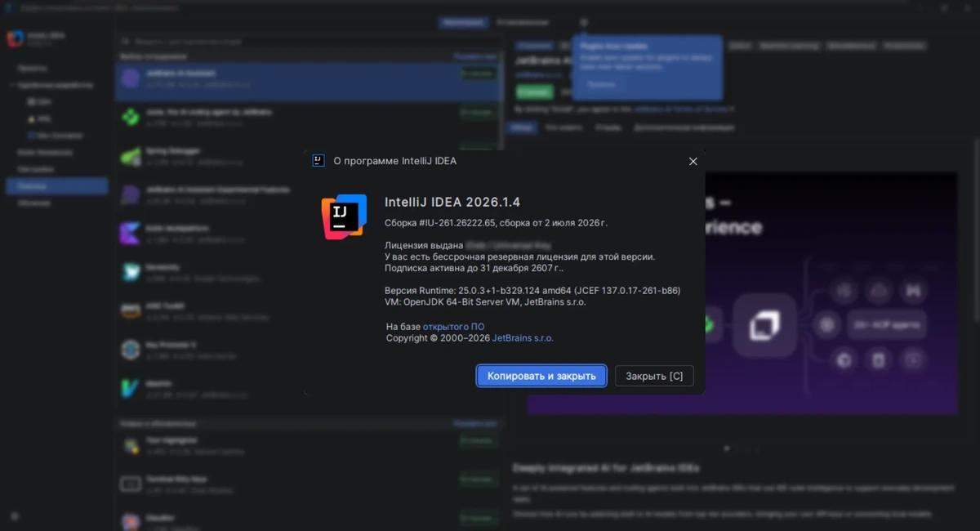980x531 pixels.
Task: Click the plugin promo banner image in background
Action: click(831, 292)
